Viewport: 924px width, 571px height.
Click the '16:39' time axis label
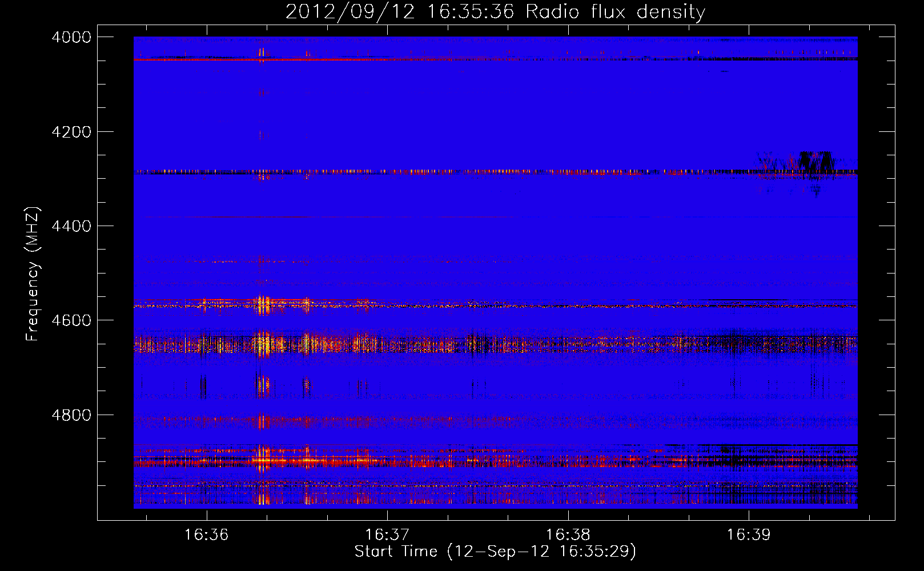click(x=749, y=535)
